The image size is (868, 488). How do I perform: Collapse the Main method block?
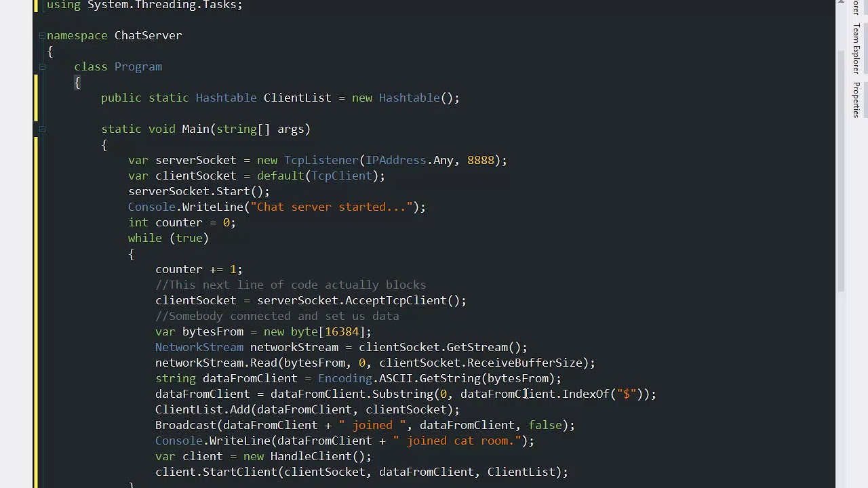(x=42, y=129)
